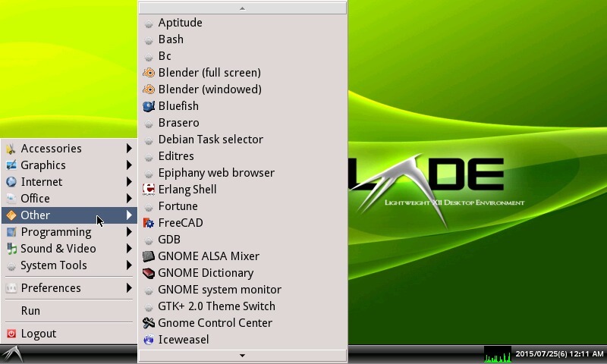Click the Graphics category icon

pos(11,165)
